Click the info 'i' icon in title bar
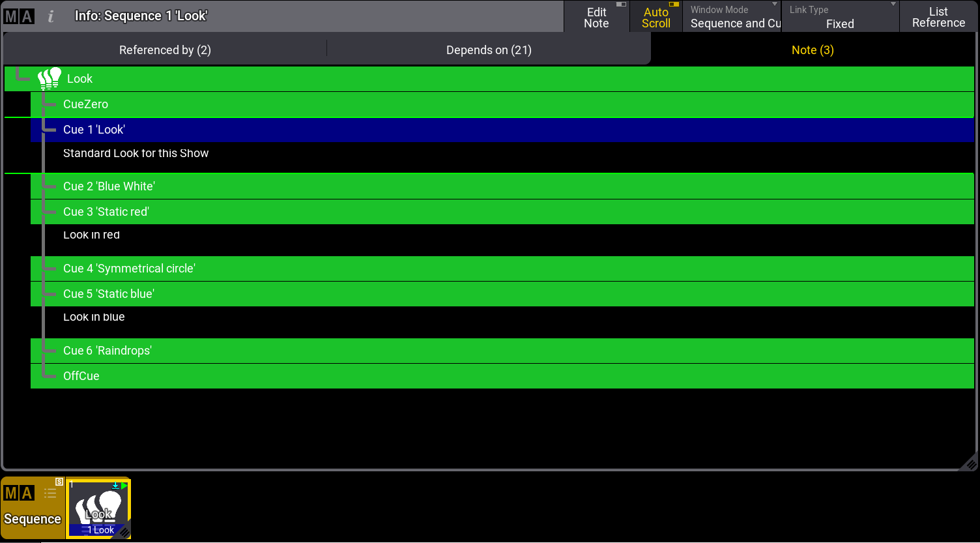980x543 pixels. [51, 16]
